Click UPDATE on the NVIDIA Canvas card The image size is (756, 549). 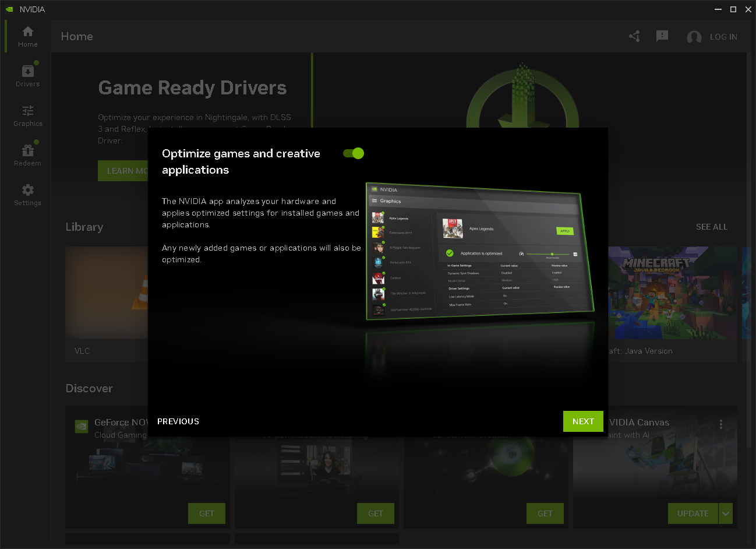(x=693, y=513)
